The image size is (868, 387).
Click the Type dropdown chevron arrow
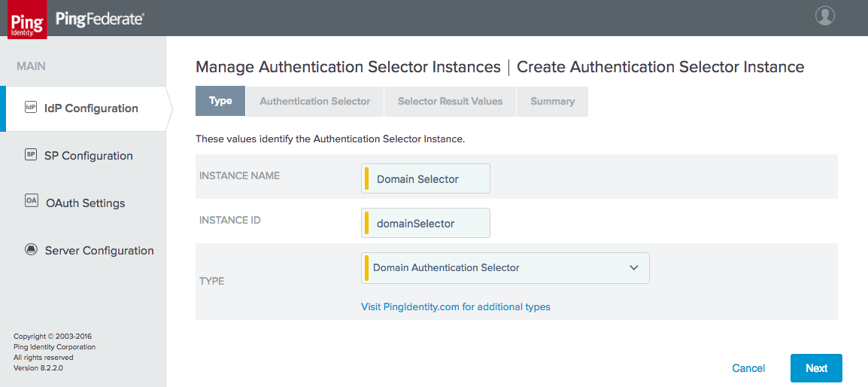click(634, 268)
